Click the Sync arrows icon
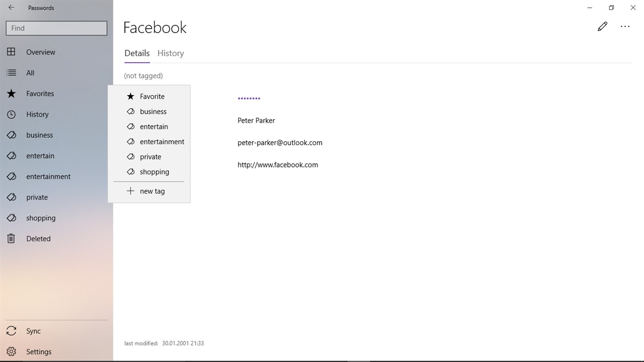Image resolution: width=644 pixels, height=362 pixels. [x=11, y=331]
